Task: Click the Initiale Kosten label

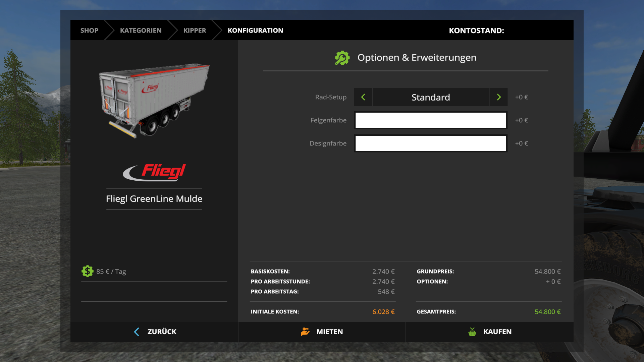Action: pos(275,312)
